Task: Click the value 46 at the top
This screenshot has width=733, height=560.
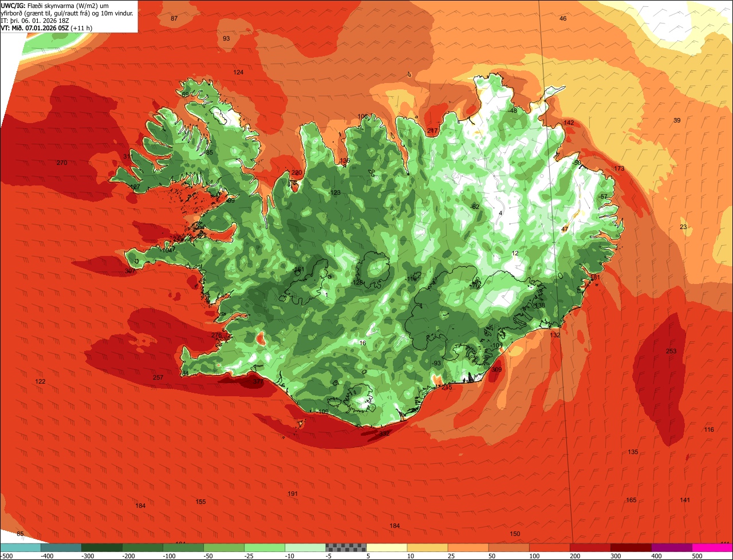Action: tap(563, 19)
